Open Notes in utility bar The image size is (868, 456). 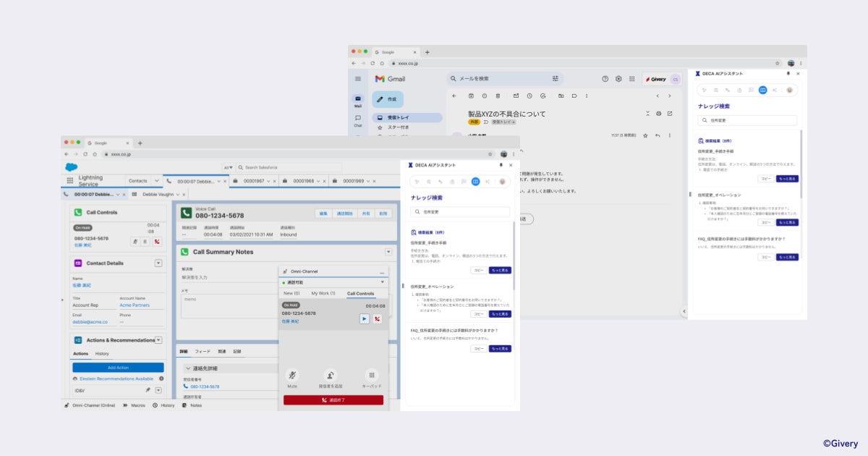pyautogui.click(x=192, y=405)
